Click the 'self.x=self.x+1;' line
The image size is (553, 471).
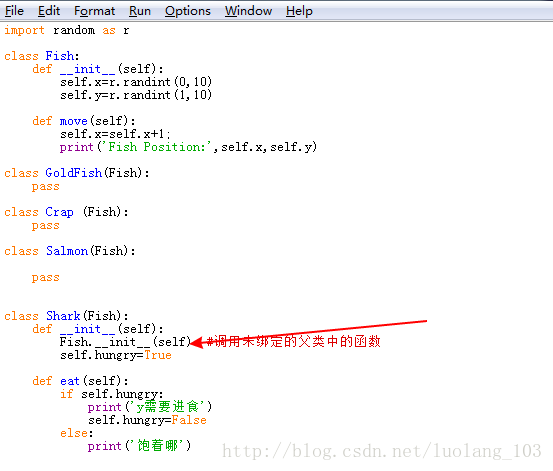click(115, 134)
